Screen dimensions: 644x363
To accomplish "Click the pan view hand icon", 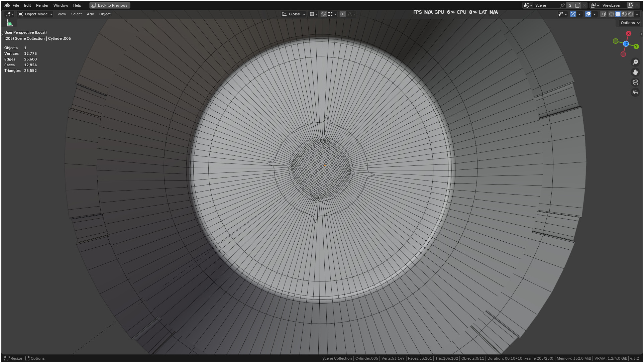I will pyautogui.click(x=635, y=72).
